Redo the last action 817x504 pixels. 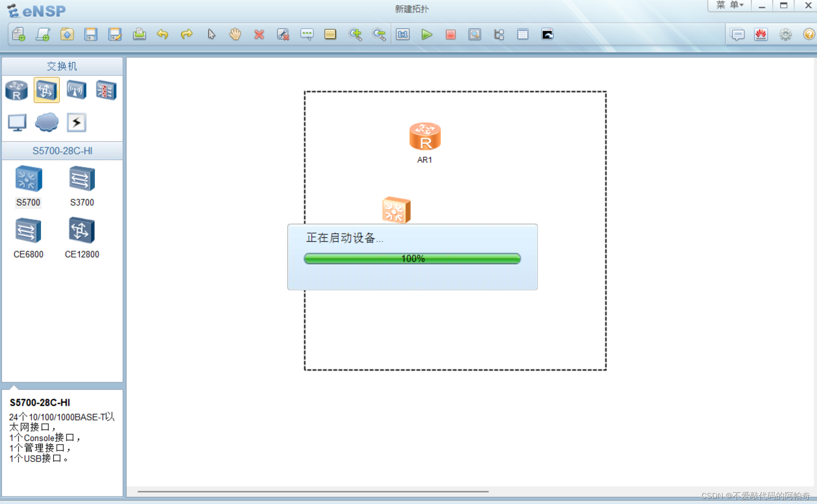pos(187,34)
